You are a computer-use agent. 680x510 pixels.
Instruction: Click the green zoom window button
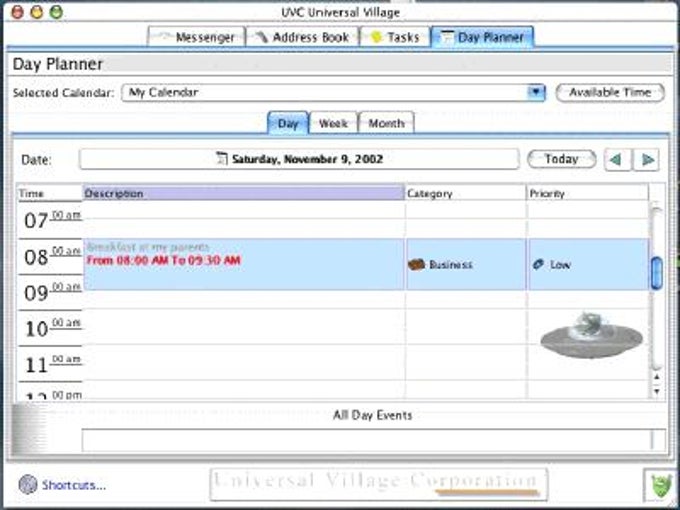(56, 12)
